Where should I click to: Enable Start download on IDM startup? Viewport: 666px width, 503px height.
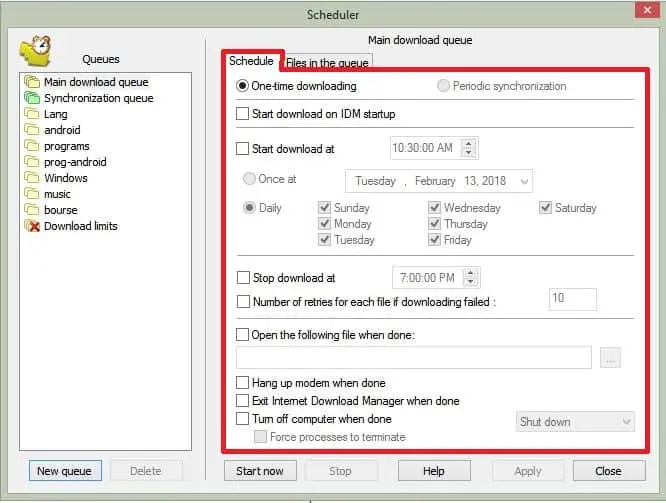(243, 114)
